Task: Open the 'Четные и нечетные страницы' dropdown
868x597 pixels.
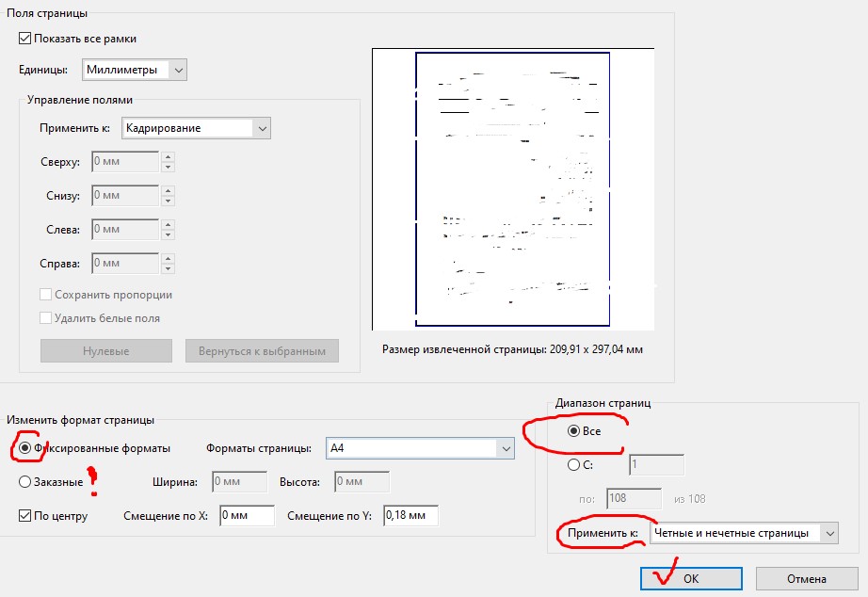Action: tap(744, 533)
